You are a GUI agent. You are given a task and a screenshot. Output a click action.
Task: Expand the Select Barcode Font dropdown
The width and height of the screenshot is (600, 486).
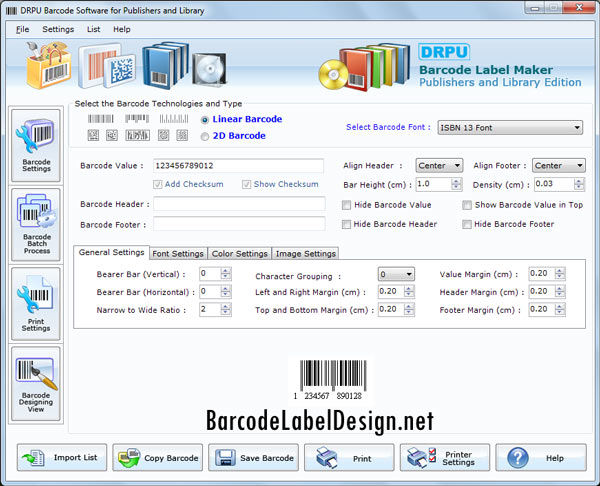tap(576, 128)
